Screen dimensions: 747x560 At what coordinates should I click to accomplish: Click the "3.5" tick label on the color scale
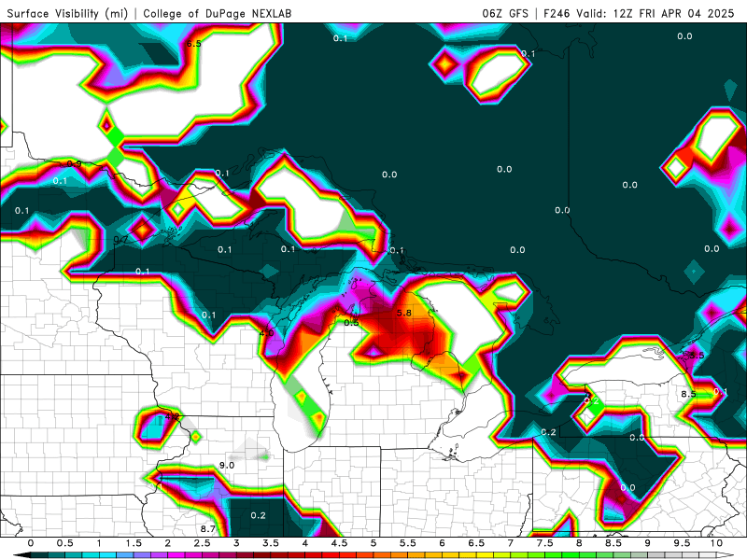(271, 543)
